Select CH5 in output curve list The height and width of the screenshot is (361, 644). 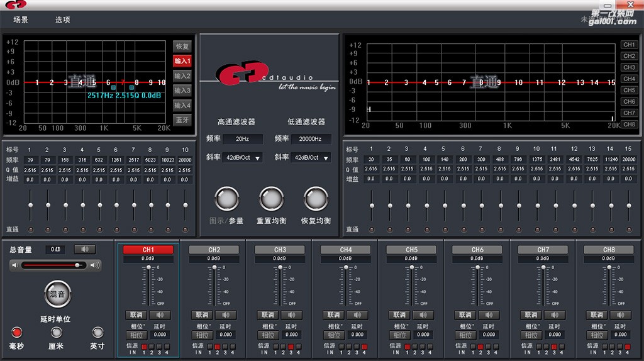tap(629, 90)
